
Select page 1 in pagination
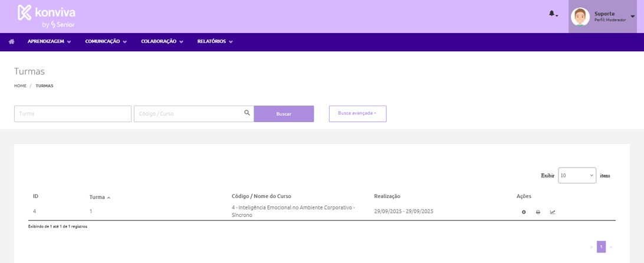pyautogui.click(x=601, y=247)
